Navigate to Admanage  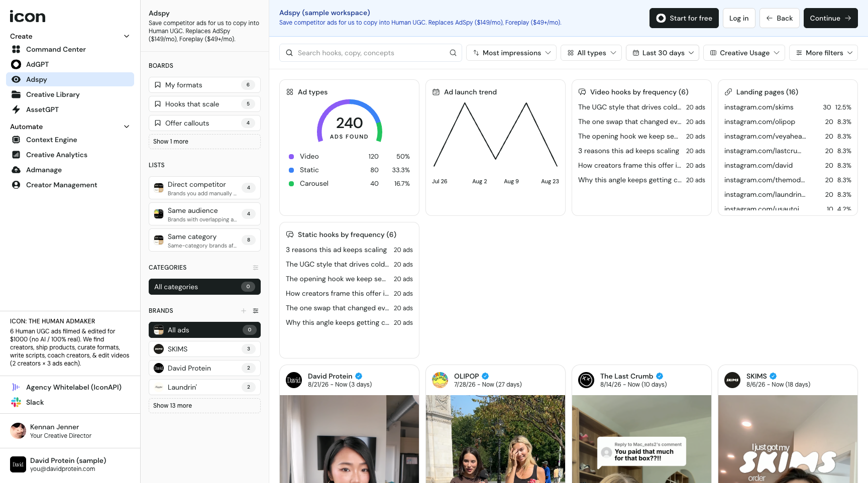[70, 170]
